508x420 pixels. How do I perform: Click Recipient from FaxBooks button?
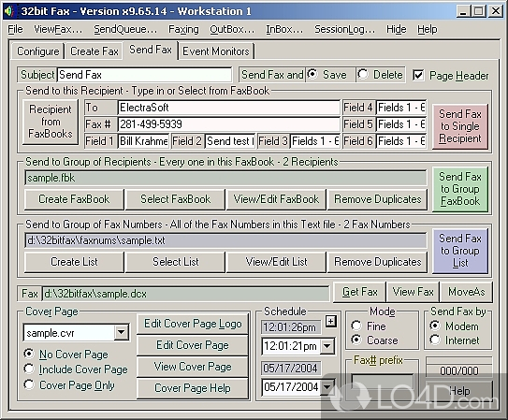(51, 122)
